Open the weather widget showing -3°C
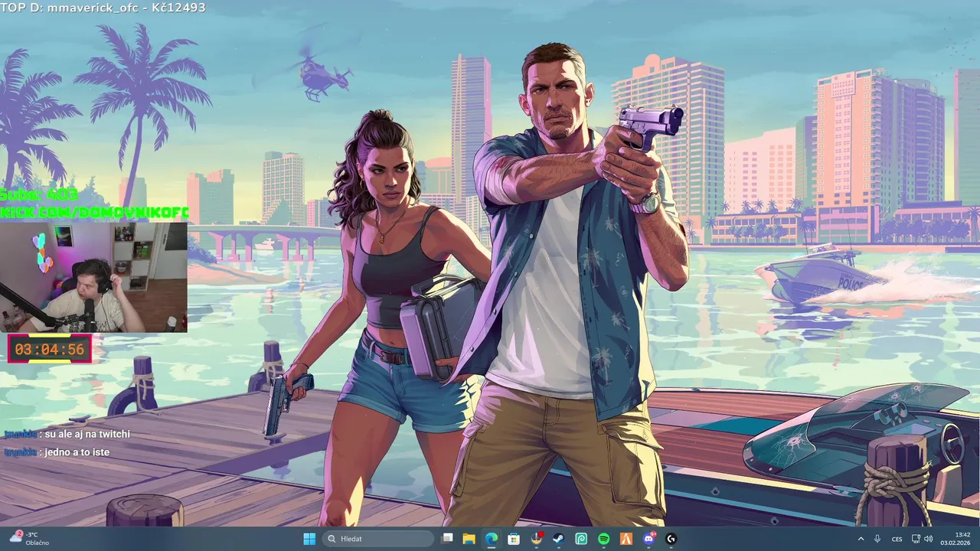Image resolution: width=980 pixels, height=551 pixels. 31,539
